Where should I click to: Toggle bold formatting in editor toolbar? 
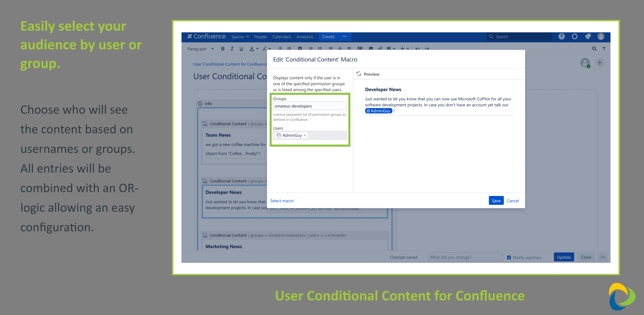tap(223, 49)
